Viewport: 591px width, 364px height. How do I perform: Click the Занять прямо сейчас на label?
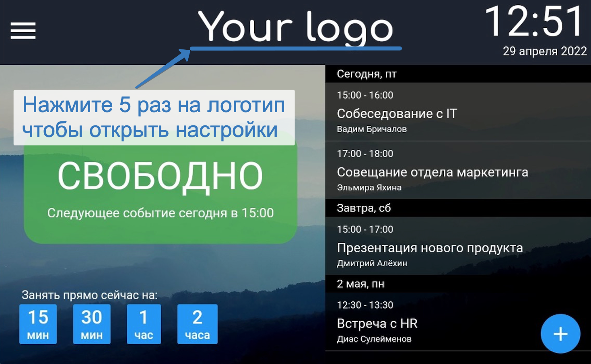pyautogui.click(x=90, y=295)
